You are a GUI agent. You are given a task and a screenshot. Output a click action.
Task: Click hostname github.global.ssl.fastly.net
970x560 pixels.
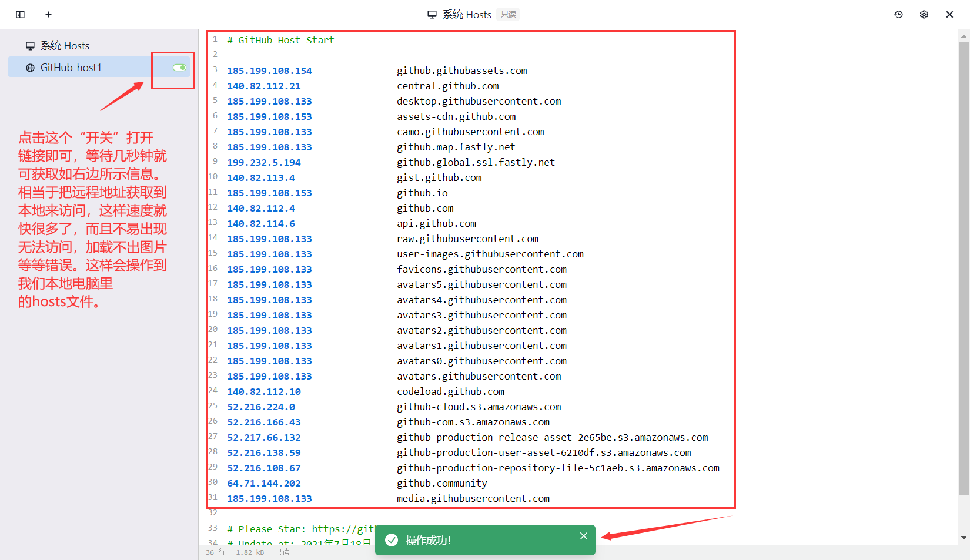coord(476,162)
